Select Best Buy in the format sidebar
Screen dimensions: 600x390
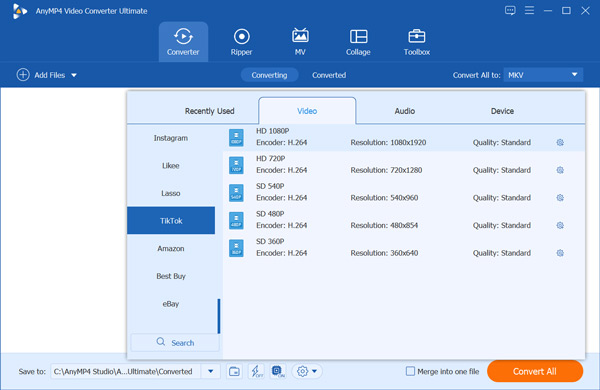pos(171,276)
